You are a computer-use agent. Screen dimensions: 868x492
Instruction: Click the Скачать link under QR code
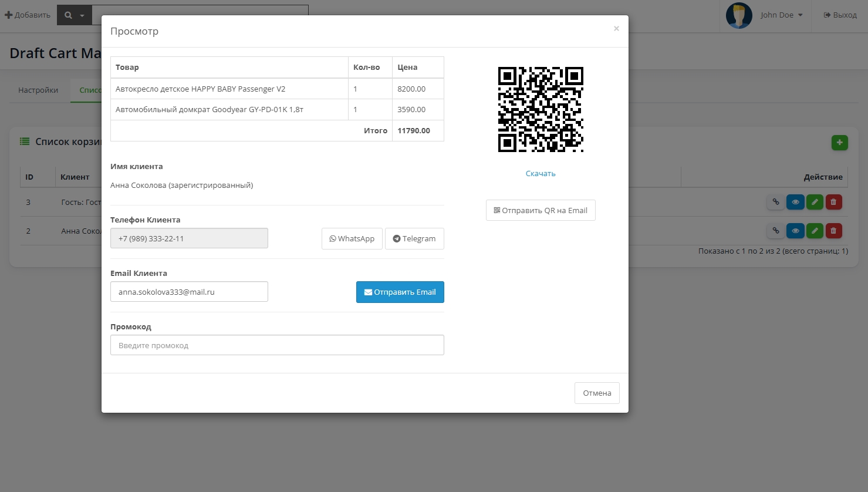pyautogui.click(x=541, y=174)
